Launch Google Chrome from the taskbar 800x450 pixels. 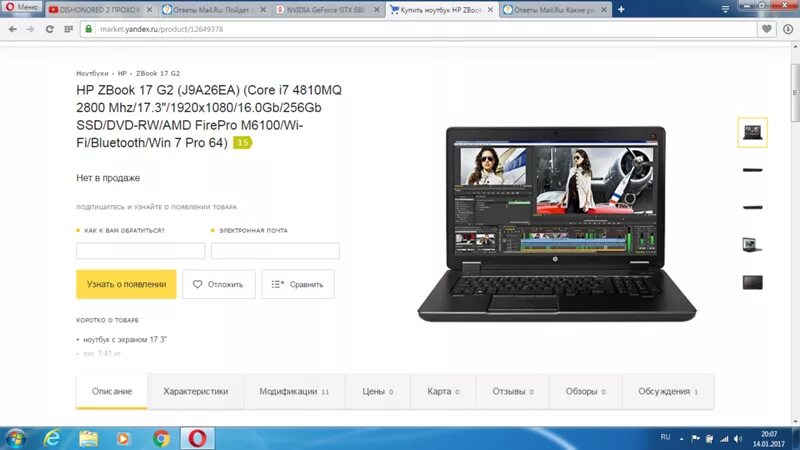161,439
